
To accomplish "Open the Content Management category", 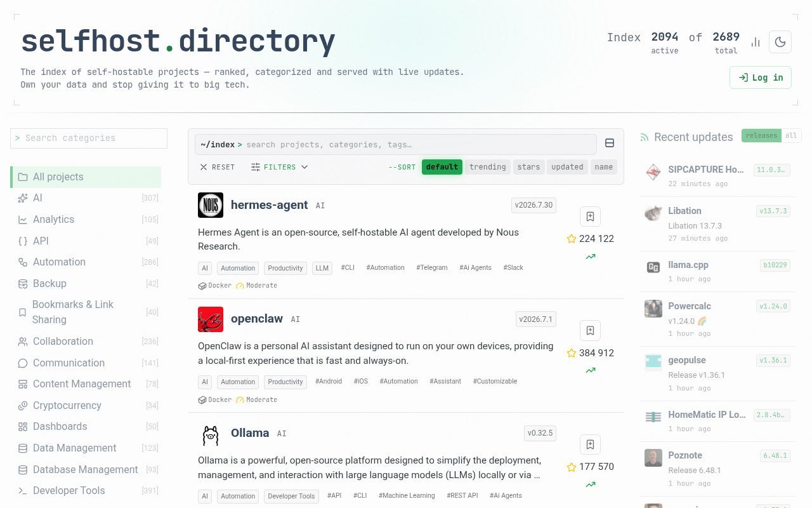I will pyautogui.click(x=86, y=384).
